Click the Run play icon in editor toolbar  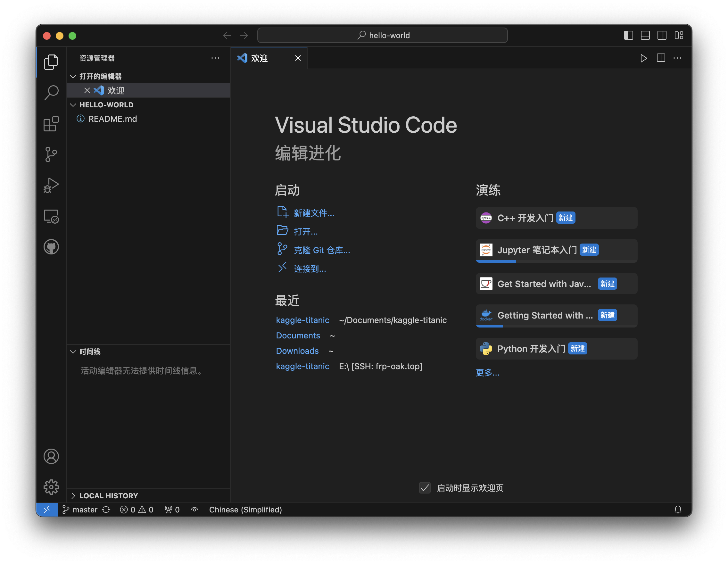(643, 58)
